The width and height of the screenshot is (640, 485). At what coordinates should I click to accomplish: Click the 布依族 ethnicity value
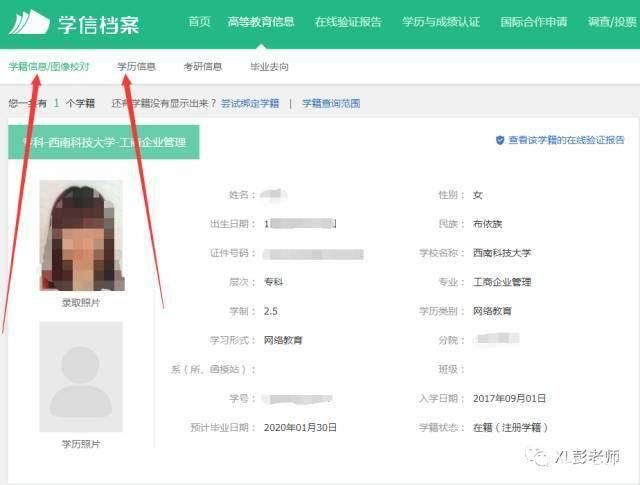tap(487, 224)
